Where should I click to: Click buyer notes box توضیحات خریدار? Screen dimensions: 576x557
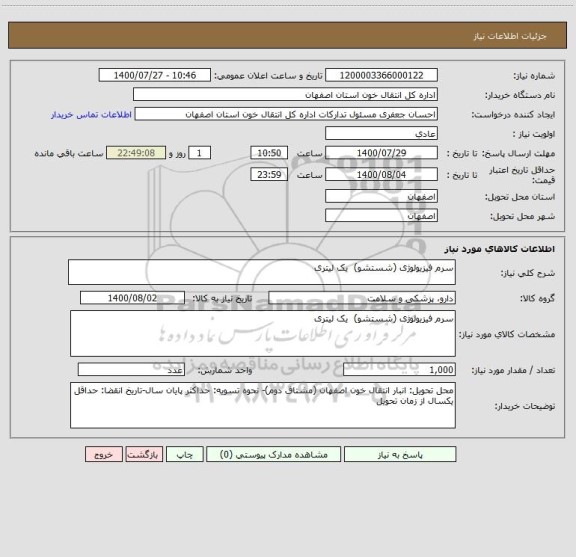(263, 405)
